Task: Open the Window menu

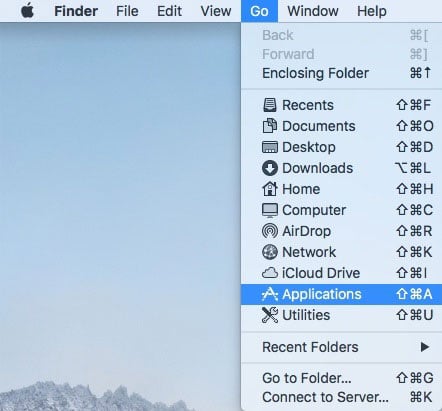Action: [x=313, y=11]
